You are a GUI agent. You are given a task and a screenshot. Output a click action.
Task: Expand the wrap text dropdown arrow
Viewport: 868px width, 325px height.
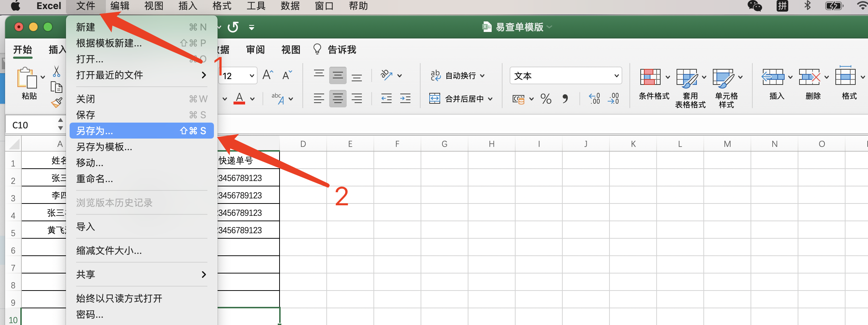482,76
